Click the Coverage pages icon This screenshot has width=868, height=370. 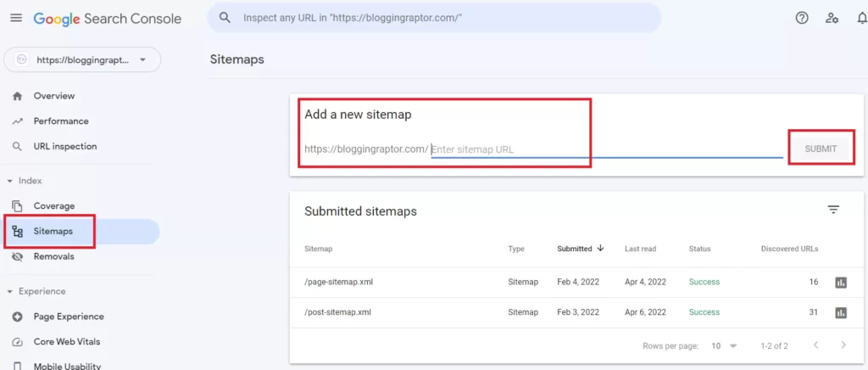(18, 206)
